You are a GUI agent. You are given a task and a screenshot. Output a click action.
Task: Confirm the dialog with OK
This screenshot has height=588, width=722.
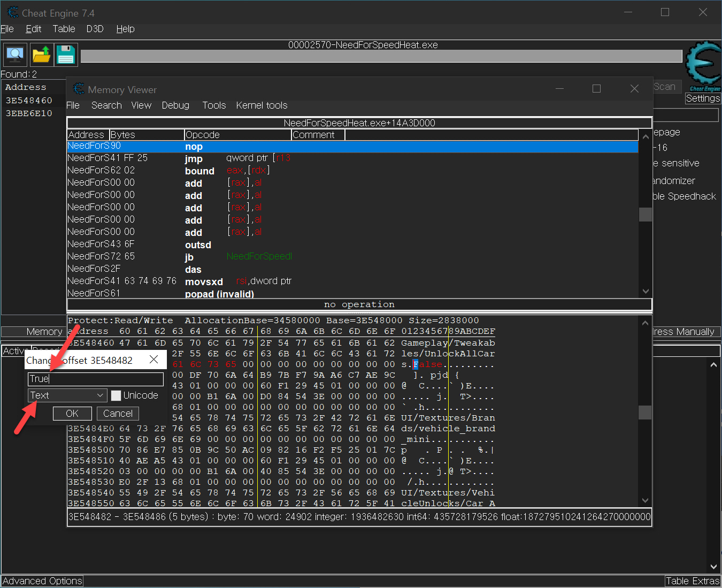[x=72, y=414]
